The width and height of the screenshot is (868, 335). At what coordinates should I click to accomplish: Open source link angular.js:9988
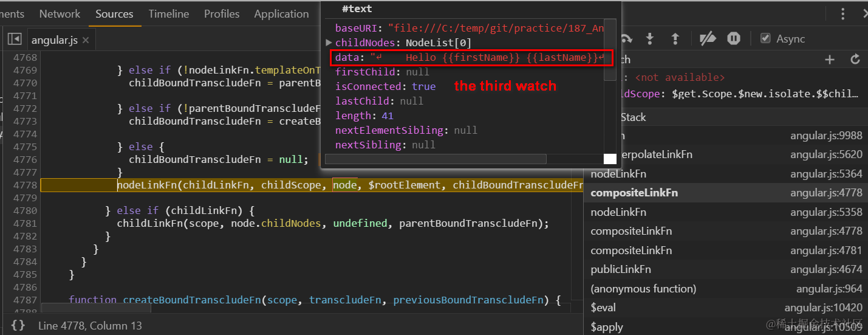[x=826, y=136]
